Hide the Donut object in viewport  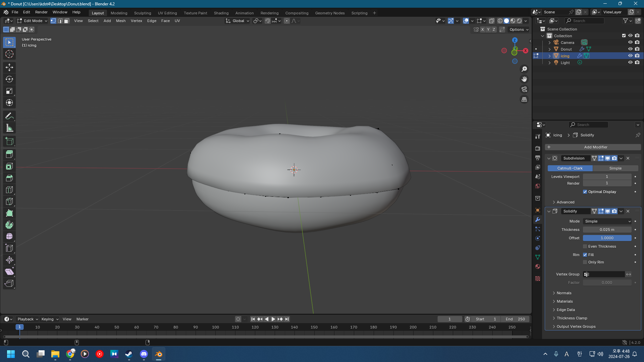630,49
